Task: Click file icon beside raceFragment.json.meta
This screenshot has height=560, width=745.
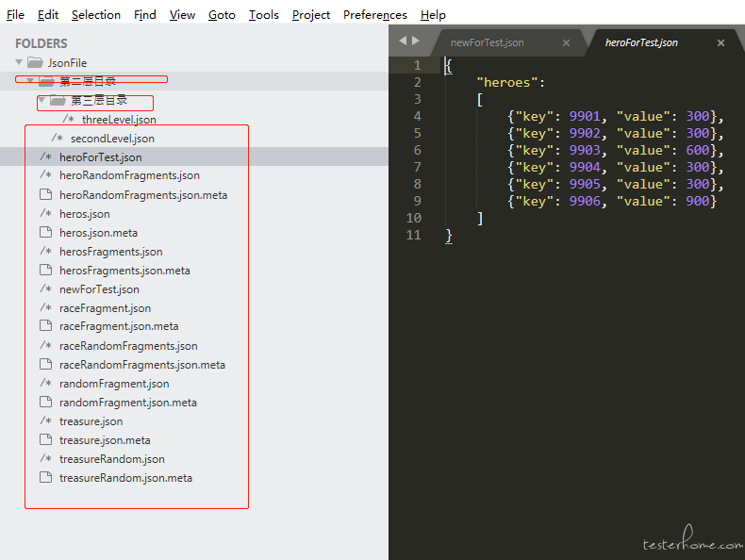Action: [x=45, y=326]
